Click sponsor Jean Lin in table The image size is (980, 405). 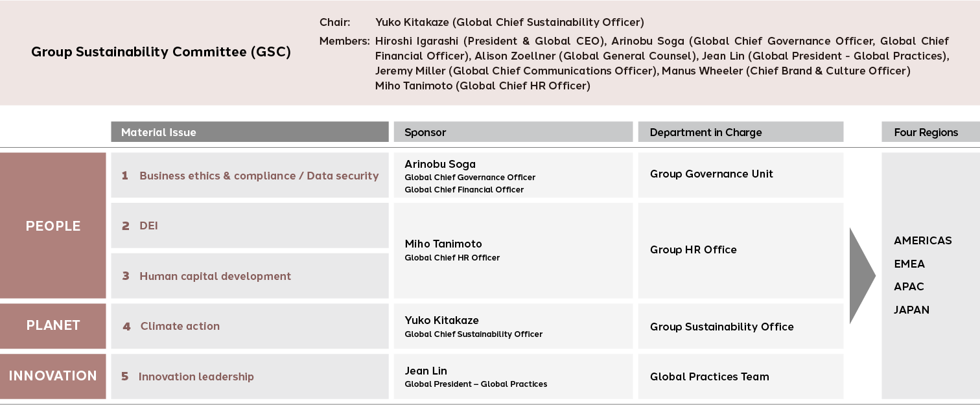(426, 371)
